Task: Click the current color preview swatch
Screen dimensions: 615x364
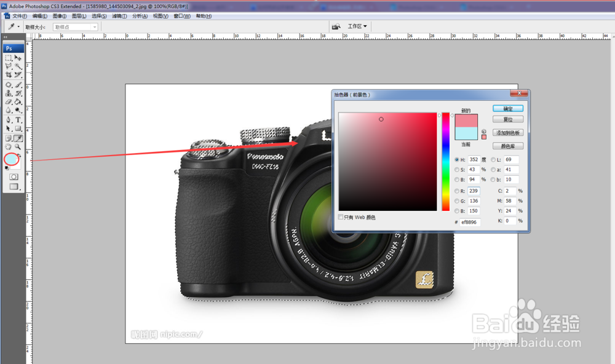Action: (466, 133)
